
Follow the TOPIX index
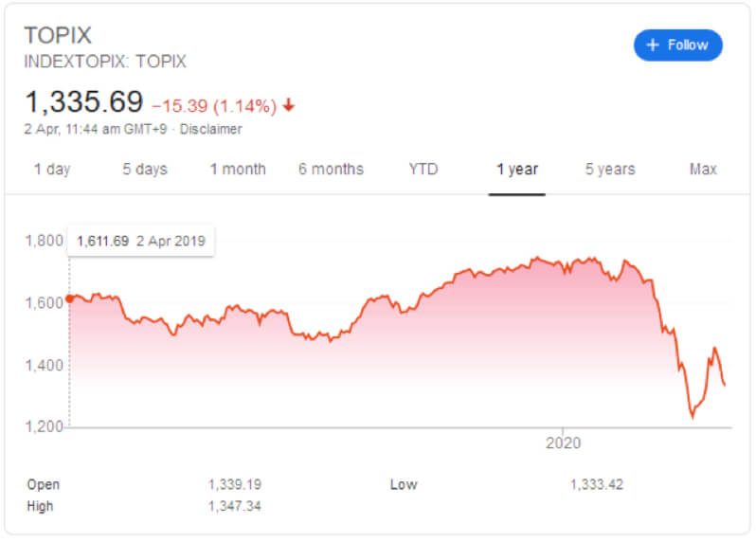coord(678,45)
